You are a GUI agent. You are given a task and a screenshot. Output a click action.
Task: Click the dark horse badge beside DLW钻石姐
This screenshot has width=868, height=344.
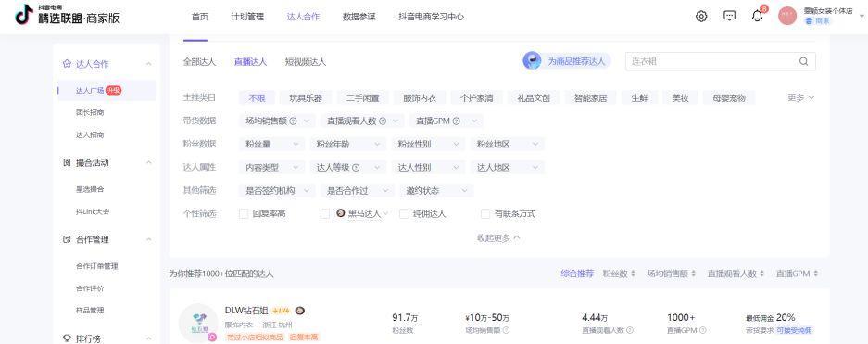coord(300,311)
